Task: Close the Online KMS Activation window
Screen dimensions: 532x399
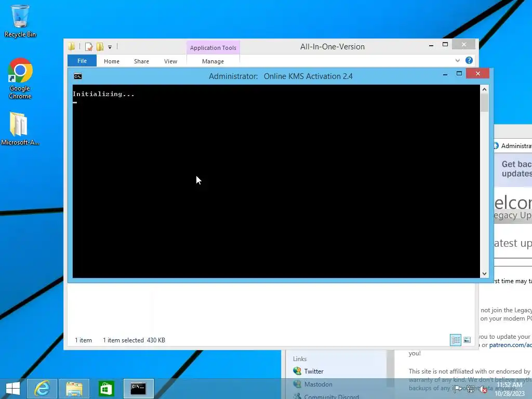Action: pos(478,73)
